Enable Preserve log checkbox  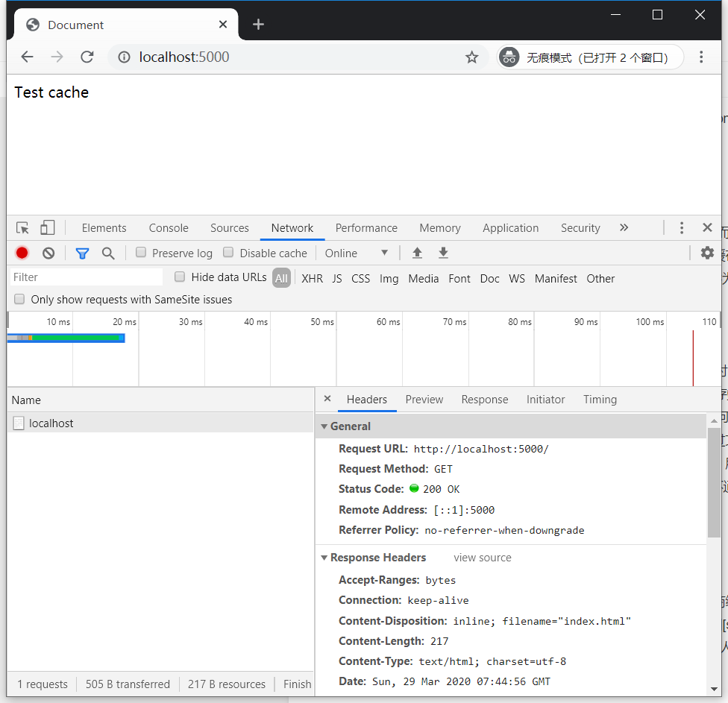pos(141,252)
